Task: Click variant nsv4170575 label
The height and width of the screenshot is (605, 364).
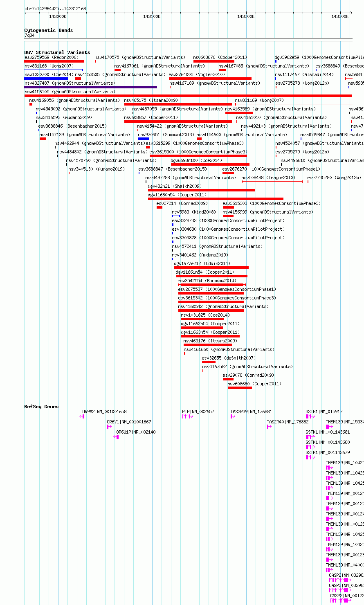Action: coord(140,58)
